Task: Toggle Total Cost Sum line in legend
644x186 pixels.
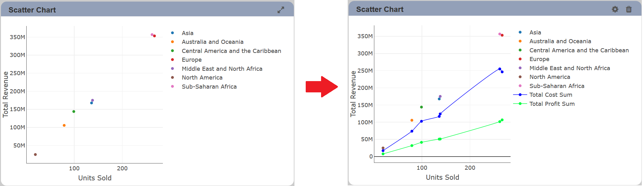Action: [551, 95]
